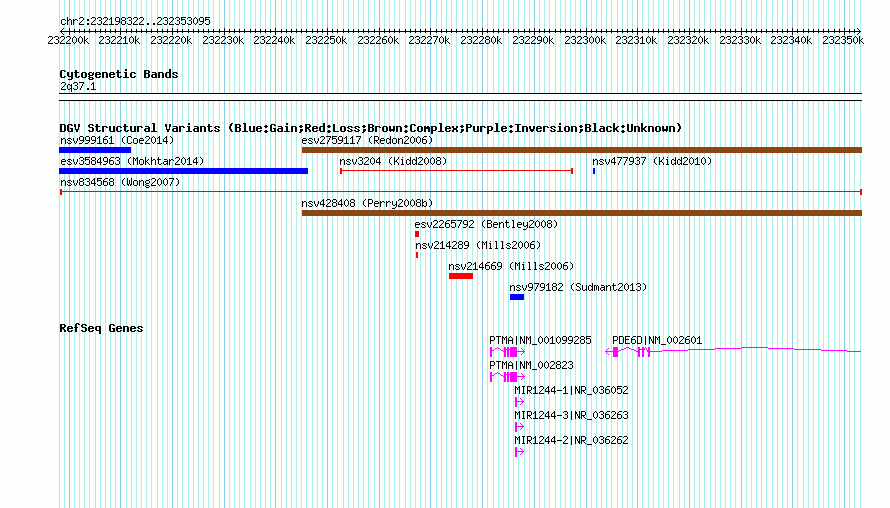Open esv2265792 (Bentley2008) variant label
890x508 pixels.
[x=486, y=224]
